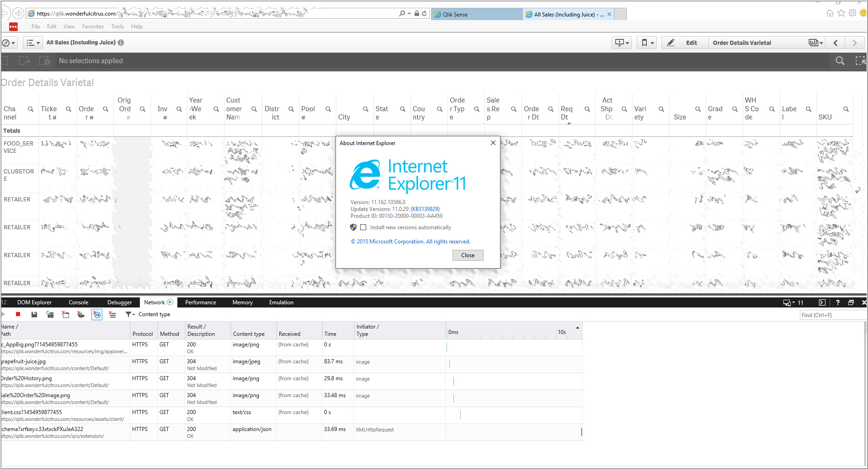
Task: Search the Customer Name column
Action: pyautogui.click(x=254, y=109)
